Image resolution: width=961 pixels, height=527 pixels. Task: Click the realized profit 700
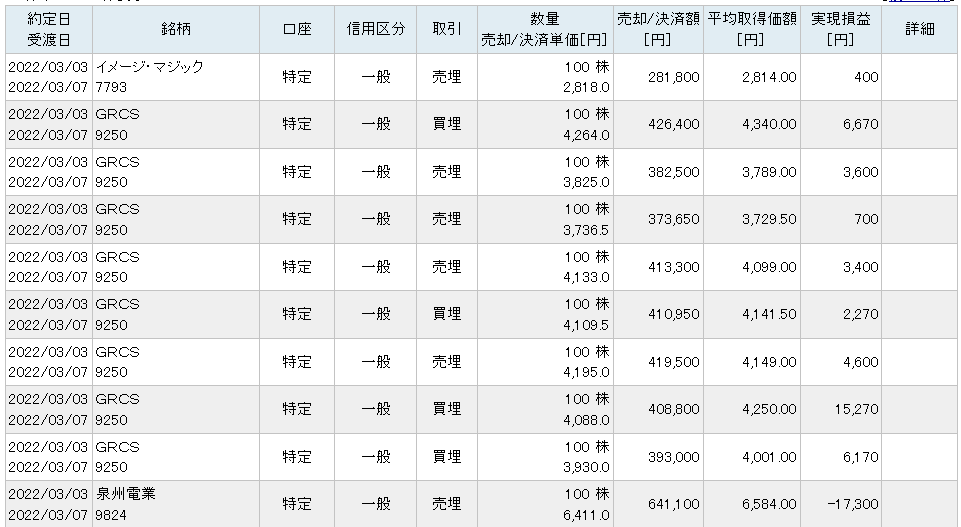pos(866,219)
